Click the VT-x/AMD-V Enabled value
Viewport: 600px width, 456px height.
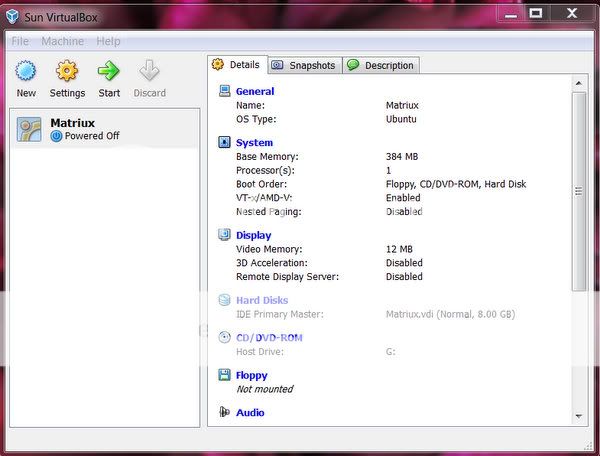(x=403, y=198)
